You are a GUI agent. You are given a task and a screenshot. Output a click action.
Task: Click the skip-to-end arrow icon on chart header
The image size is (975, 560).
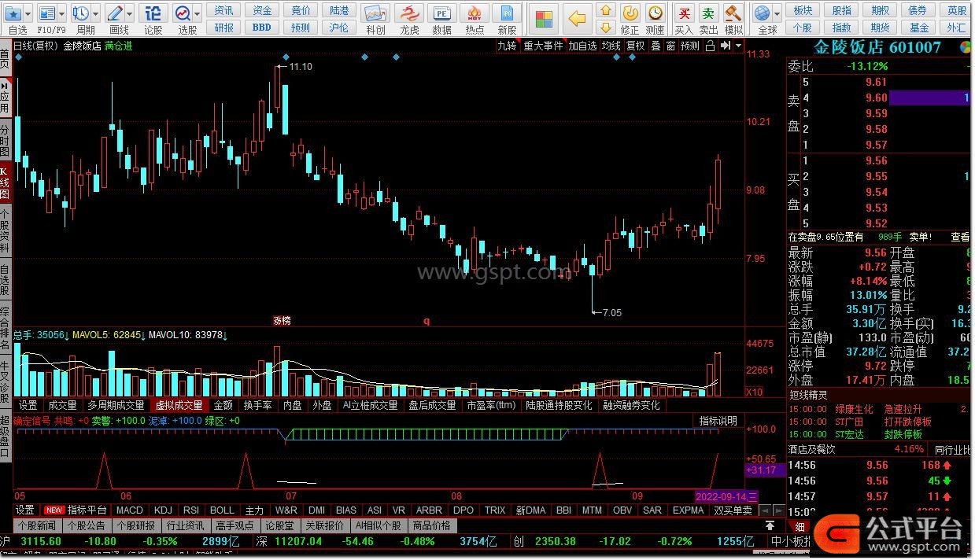pyautogui.click(x=726, y=46)
